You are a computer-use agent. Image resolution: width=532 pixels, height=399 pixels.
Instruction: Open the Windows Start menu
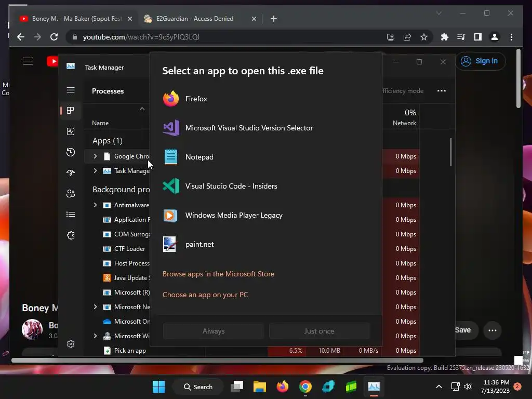coord(158,387)
